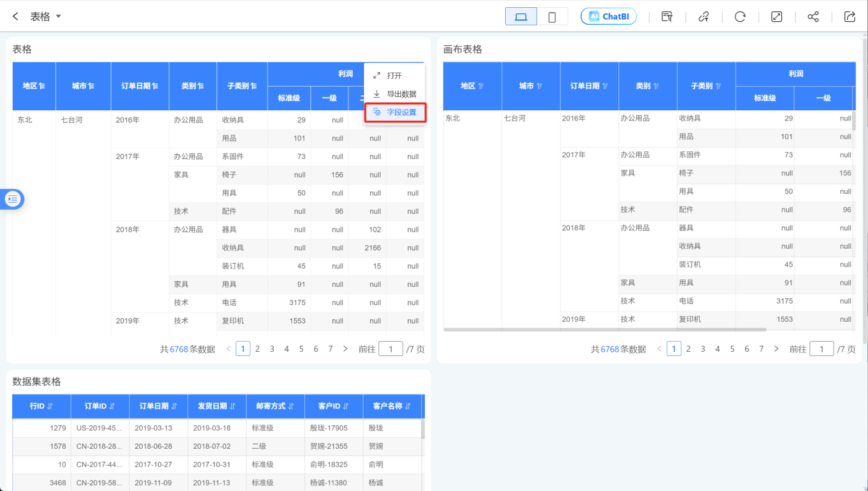The width and height of the screenshot is (868, 491).
Task: Click the link filter icon in toolbar
Action: [703, 17]
